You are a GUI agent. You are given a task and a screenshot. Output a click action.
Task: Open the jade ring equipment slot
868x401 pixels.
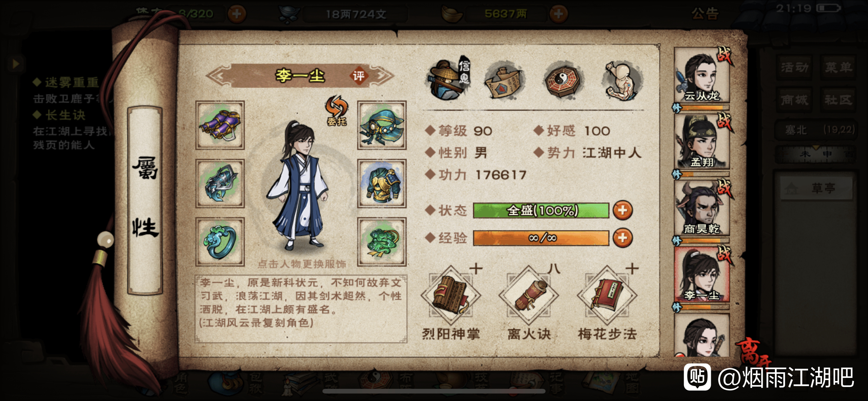220,242
